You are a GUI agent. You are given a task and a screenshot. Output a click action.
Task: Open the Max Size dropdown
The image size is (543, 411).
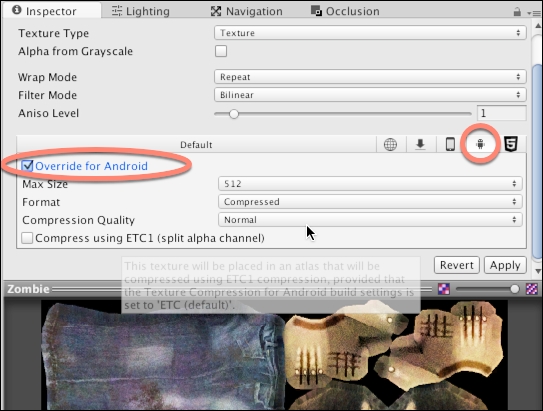[370, 184]
